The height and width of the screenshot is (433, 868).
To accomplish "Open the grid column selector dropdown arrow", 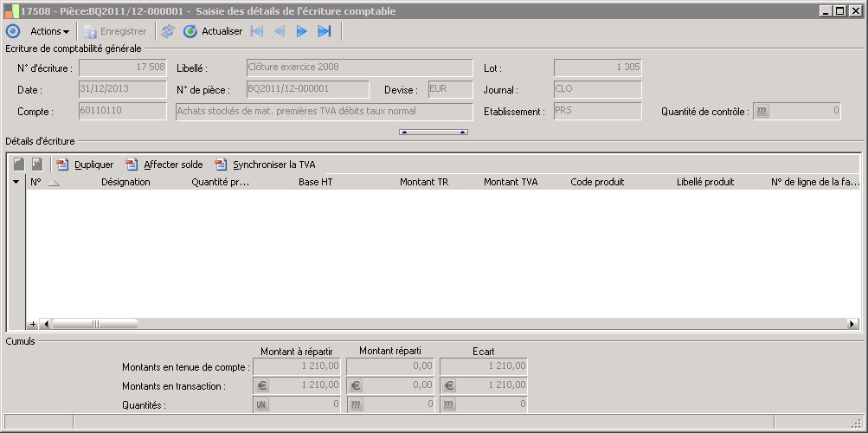I will [x=16, y=182].
